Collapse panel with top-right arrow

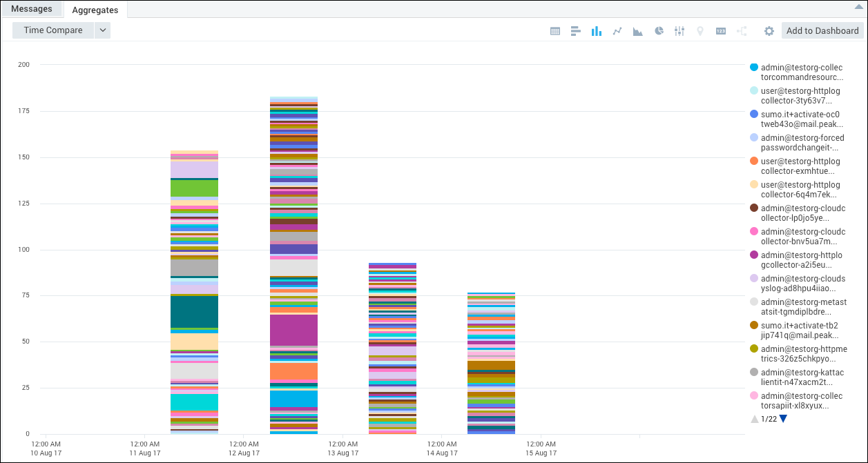(x=858, y=6)
